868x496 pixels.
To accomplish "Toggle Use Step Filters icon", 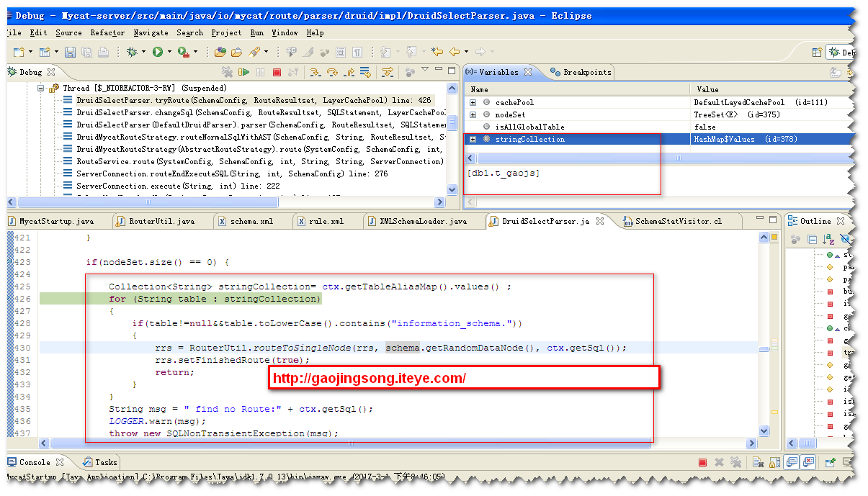I will (388, 72).
